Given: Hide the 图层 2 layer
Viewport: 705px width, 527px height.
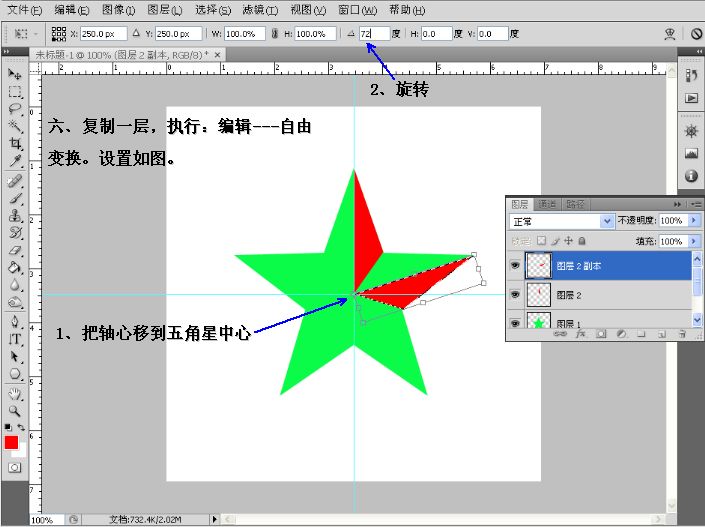Looking at the screenshot, I should (x=515, y=295).
